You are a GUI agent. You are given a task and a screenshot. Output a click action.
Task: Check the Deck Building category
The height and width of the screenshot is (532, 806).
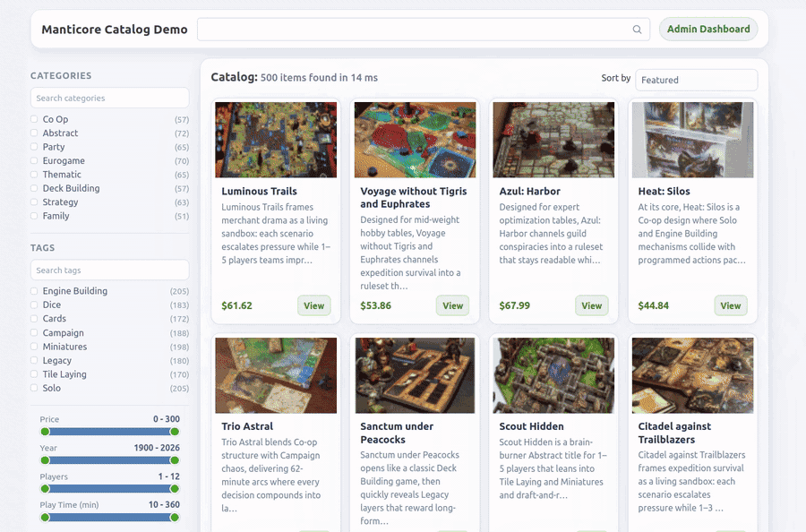tap(34, 188)
